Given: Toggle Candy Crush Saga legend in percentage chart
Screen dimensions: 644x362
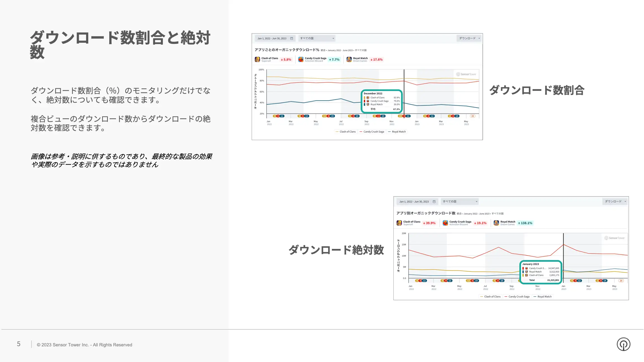Looking at the screenshot, I should tap(372, 132).
